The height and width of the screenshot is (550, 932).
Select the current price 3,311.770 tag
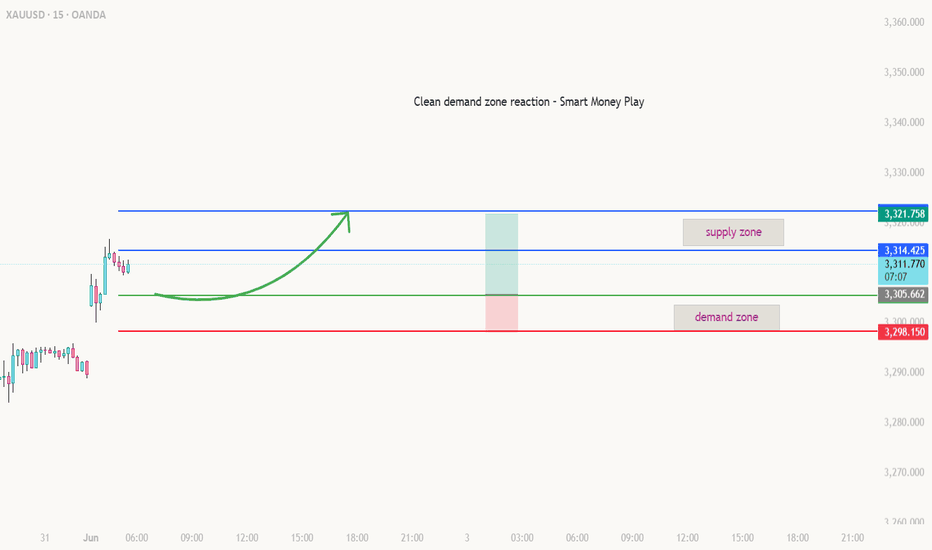point(904,271)
